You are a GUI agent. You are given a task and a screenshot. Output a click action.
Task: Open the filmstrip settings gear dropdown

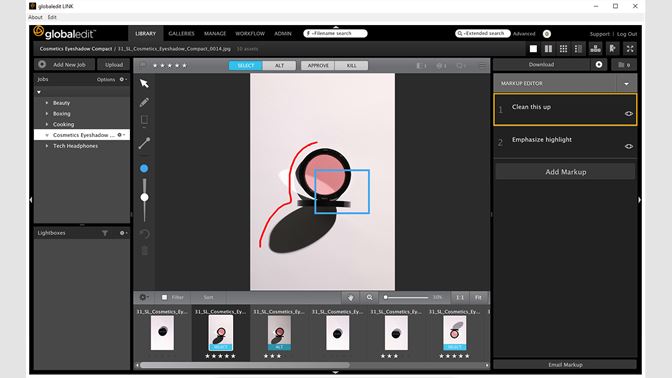click(144, 297)
